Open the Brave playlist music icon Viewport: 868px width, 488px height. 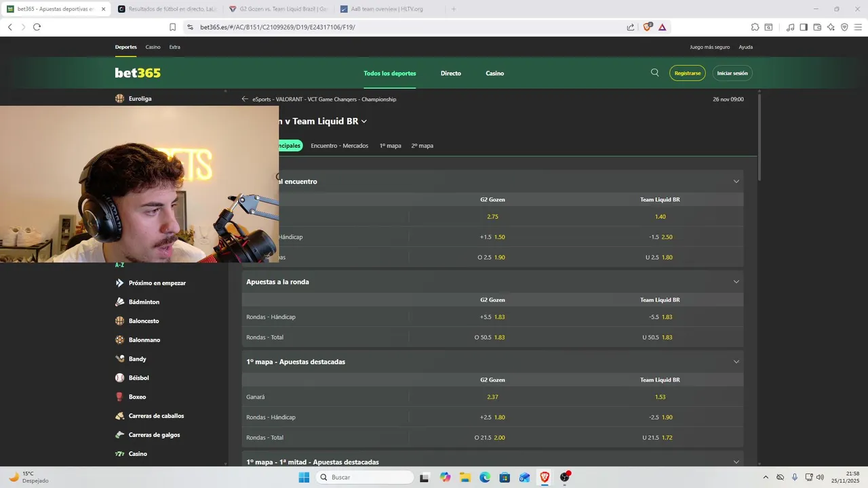click(x=790, y=27)
